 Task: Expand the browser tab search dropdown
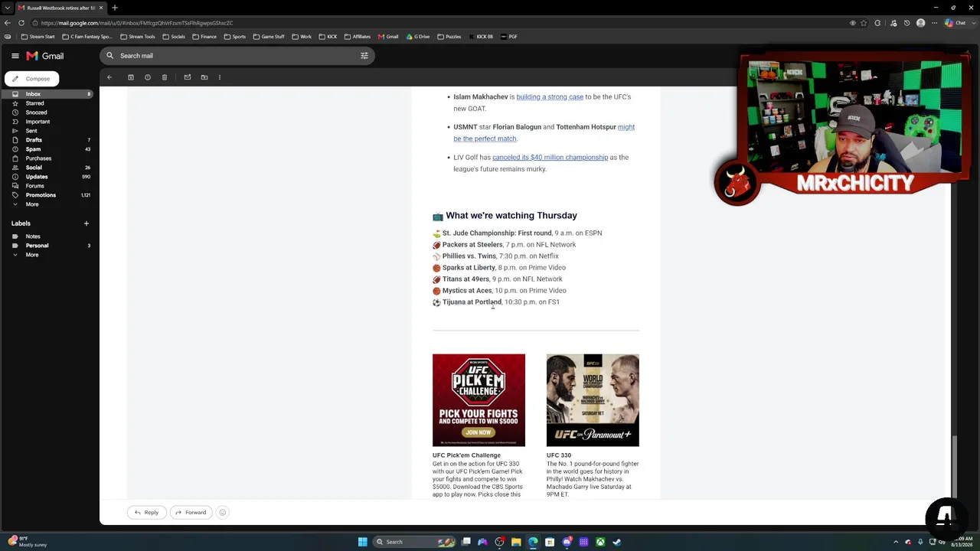coord(8,8)
